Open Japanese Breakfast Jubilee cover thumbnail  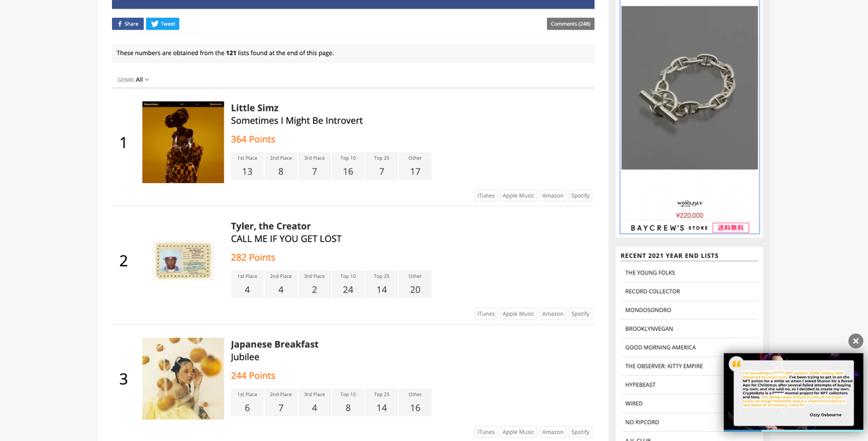(x=183, y=378)
